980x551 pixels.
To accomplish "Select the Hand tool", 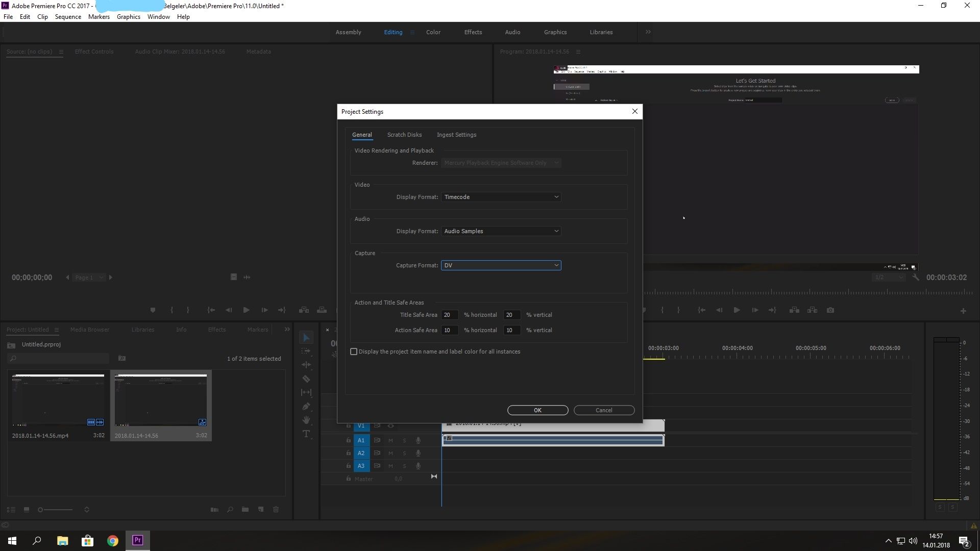I will pyautogui.click(x=306, y=420).
